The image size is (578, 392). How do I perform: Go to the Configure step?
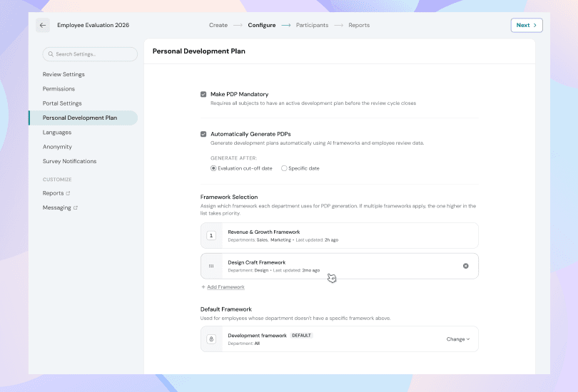(x=262, y=25)
